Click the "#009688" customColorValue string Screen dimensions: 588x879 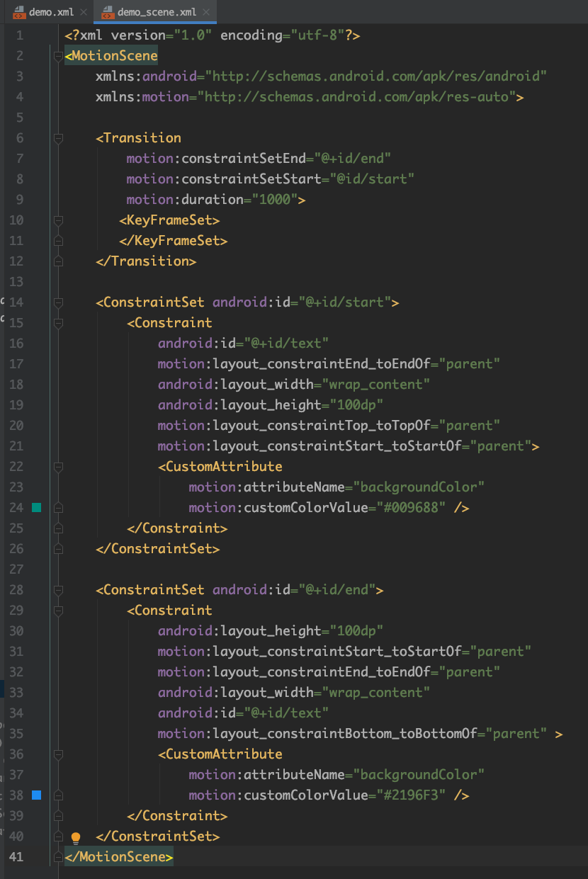point(411,507)
